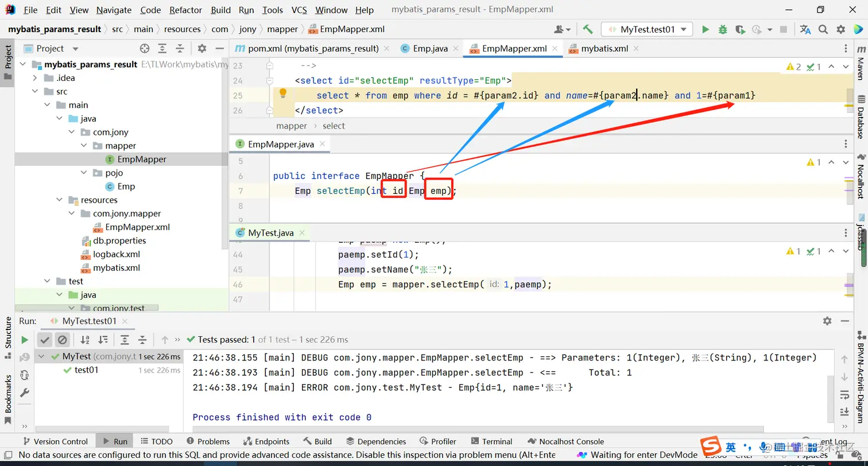Open test runner wrench settings

25,393
